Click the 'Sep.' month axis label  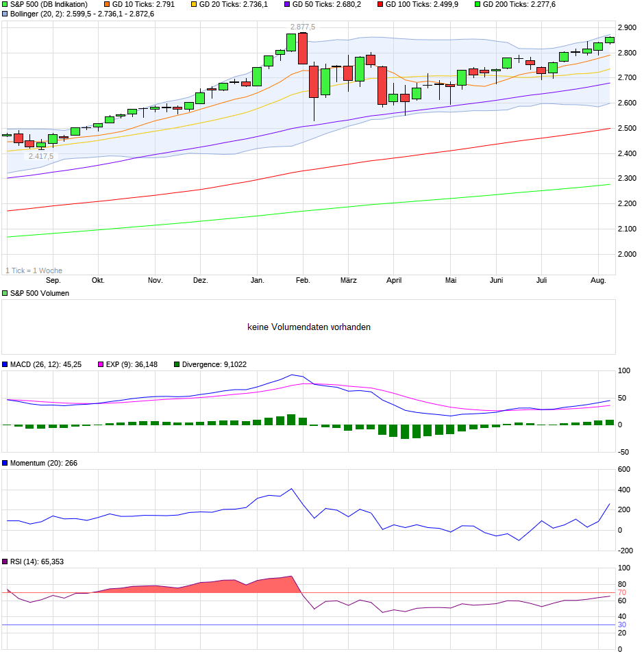coord(53,280)
